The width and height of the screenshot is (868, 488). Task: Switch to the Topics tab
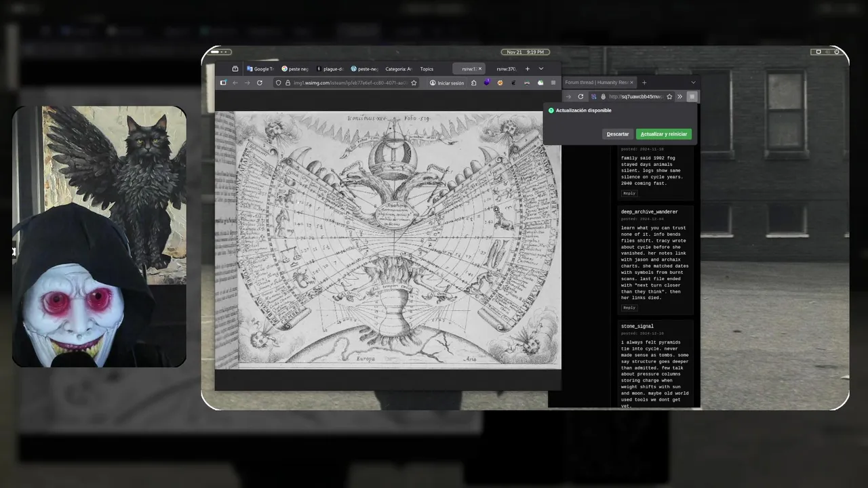427,68
